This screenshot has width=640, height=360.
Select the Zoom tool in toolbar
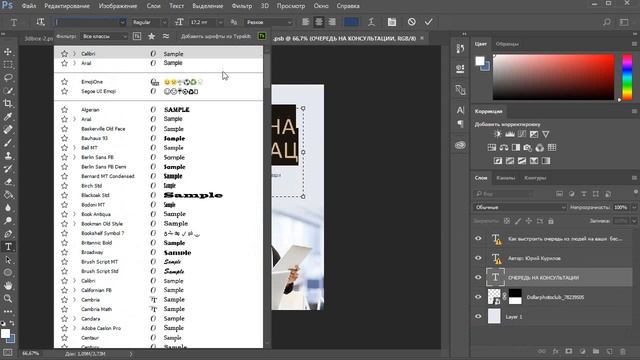click(8, 298)
